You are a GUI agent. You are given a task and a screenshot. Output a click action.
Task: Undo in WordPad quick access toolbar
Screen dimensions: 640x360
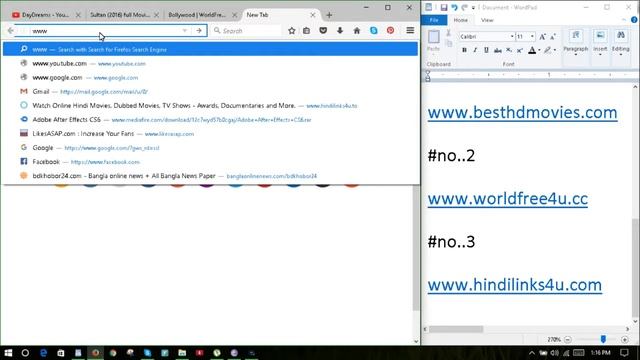coord(454,7)
